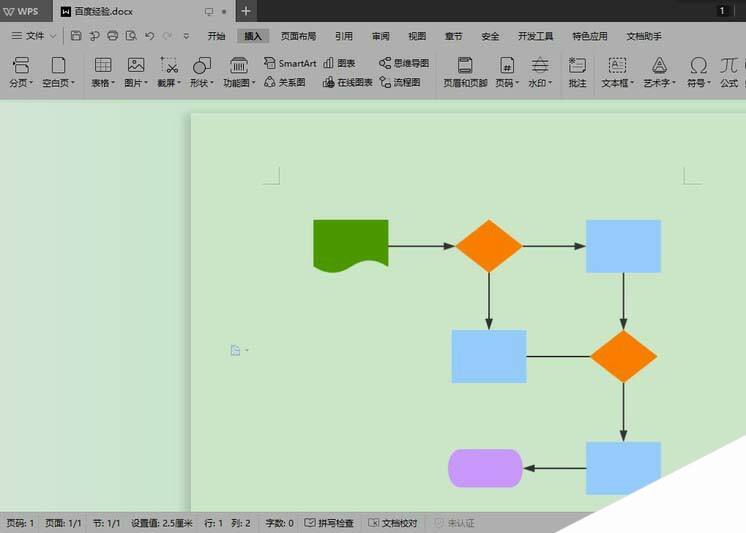This screenshot has height=533, width=746.
Task: Click the number 1 badge in title bar
Action: [x=722, y=10]
